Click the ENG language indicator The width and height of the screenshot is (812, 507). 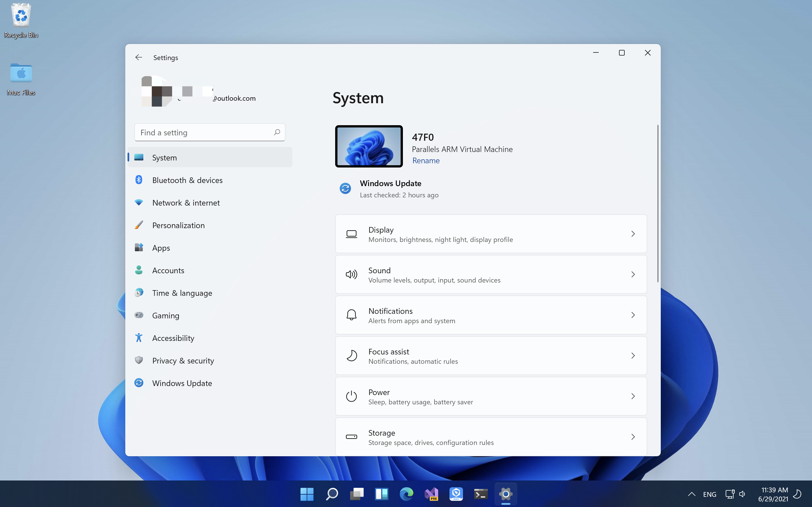pyautogui.click(x=709, y=494)
